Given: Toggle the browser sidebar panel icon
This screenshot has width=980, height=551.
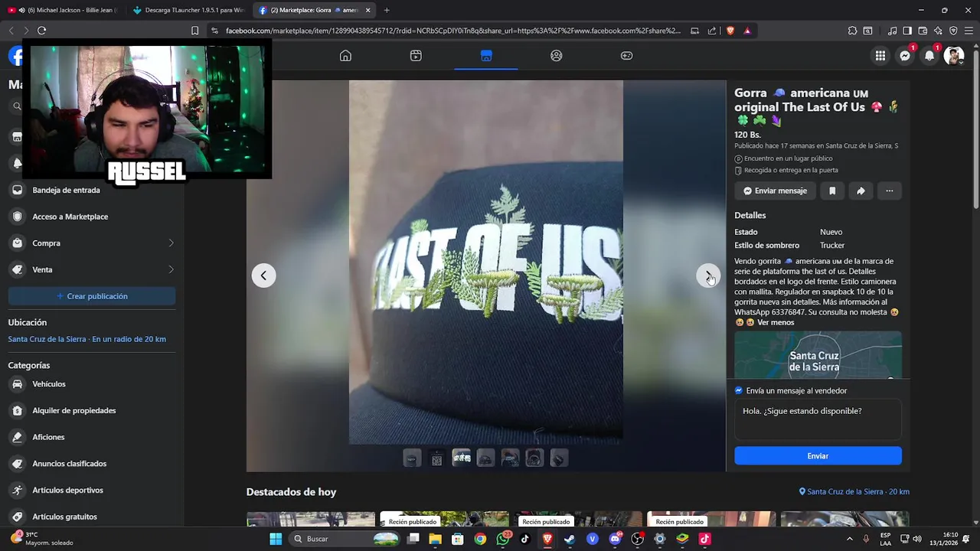Looking at the screenshot, I should [907, 31].
